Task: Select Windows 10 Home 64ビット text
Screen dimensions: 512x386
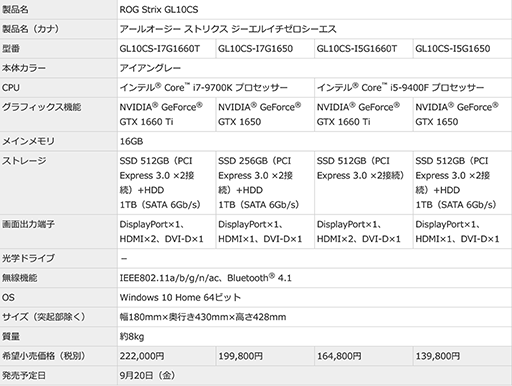Action: 180,297
